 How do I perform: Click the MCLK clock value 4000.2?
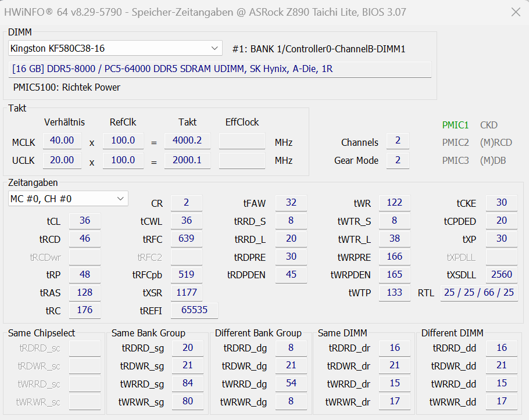pos(187,141)
